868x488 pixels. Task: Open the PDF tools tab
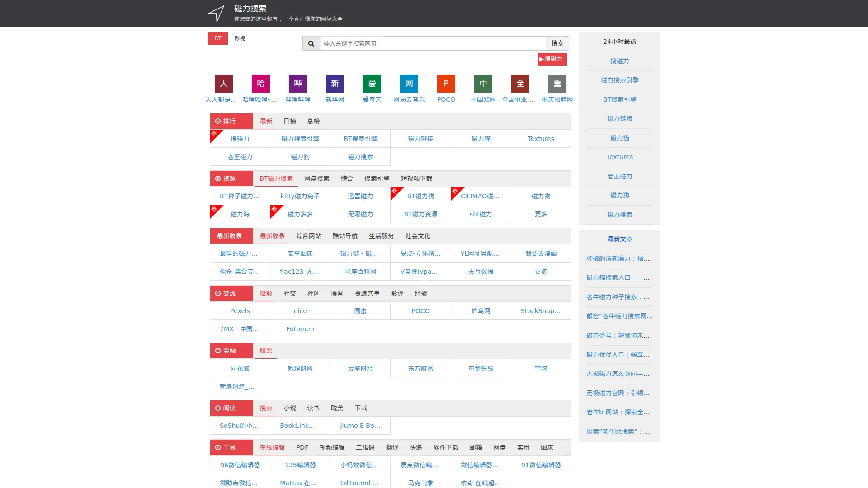coord(302,447)
